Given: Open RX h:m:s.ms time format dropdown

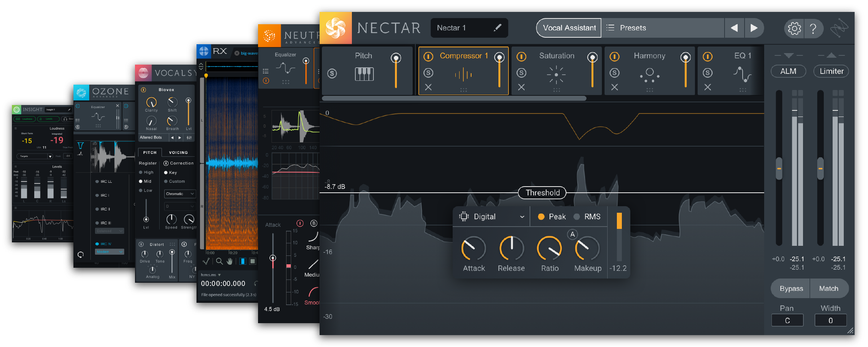Looking at the screenshot, I should (211, 275).
